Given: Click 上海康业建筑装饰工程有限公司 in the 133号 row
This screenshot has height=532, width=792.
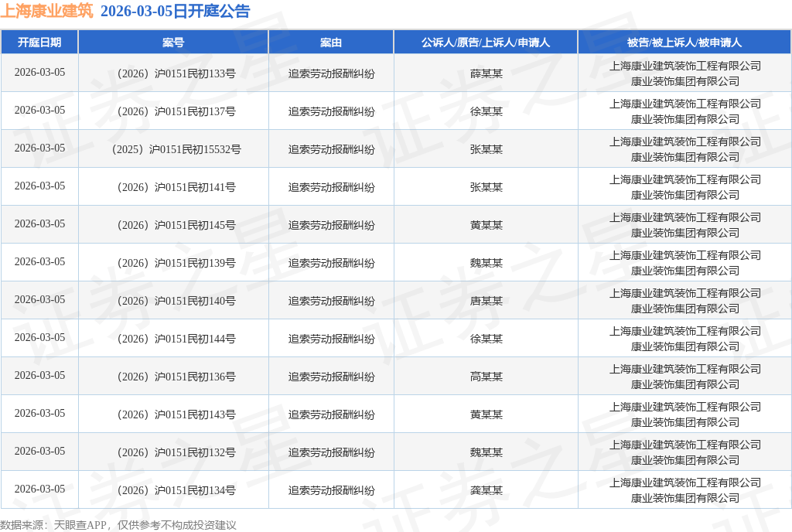Looking at the screenshot, I should [685, 66].
